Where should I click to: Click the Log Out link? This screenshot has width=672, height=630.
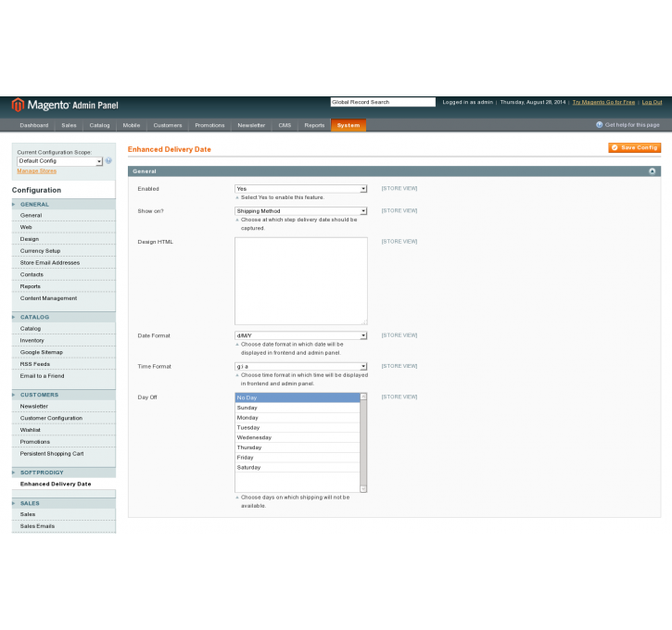[652, 102]
